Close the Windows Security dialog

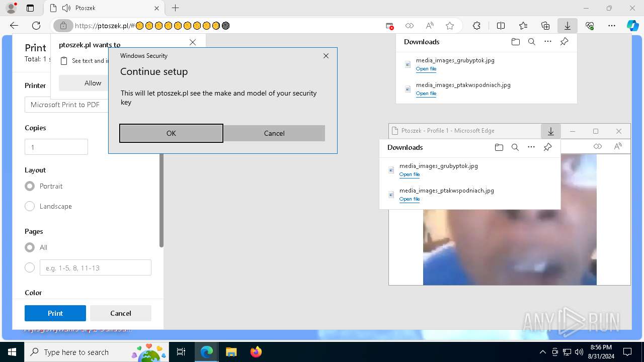(x=326, y=56)
